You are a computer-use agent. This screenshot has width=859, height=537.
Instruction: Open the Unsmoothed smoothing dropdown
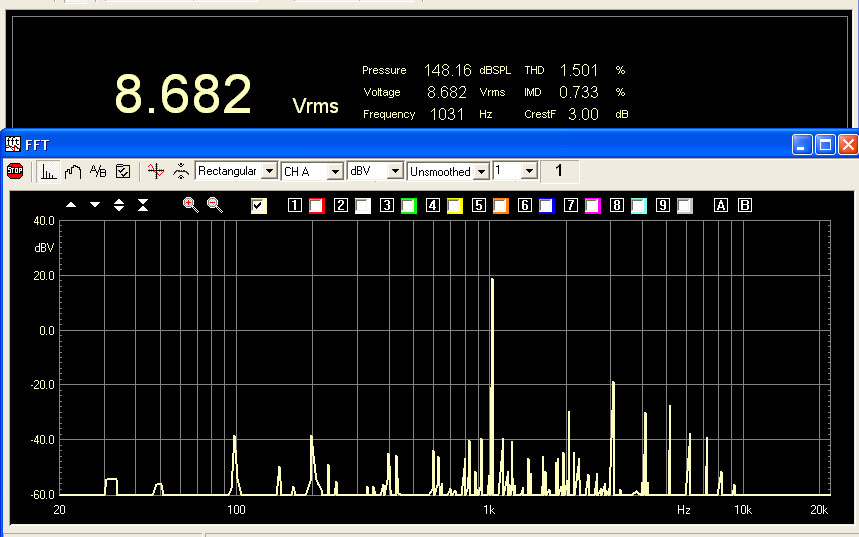[481, 171]
